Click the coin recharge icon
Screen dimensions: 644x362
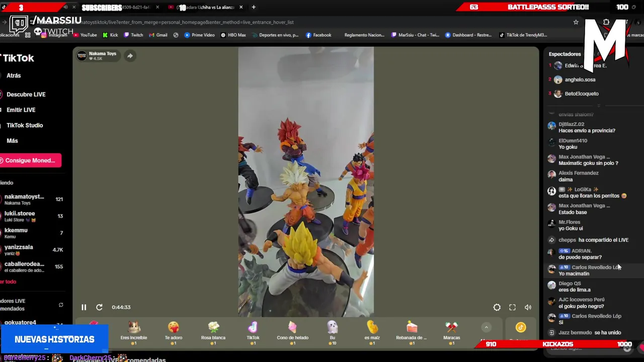(521, 328)
